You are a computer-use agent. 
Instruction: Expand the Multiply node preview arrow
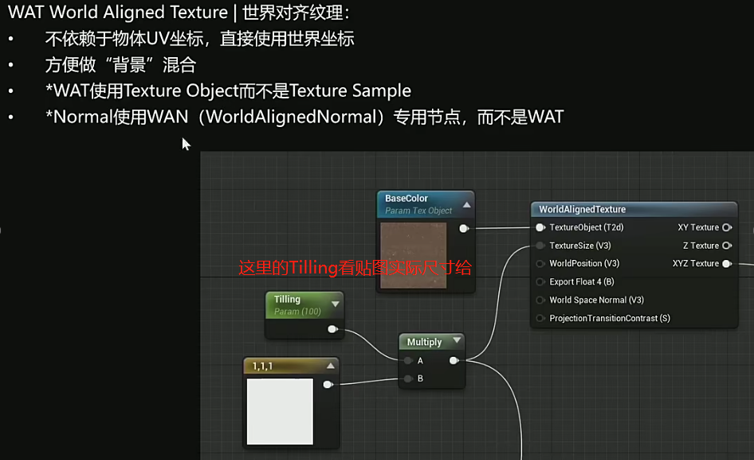pos(456,342)
